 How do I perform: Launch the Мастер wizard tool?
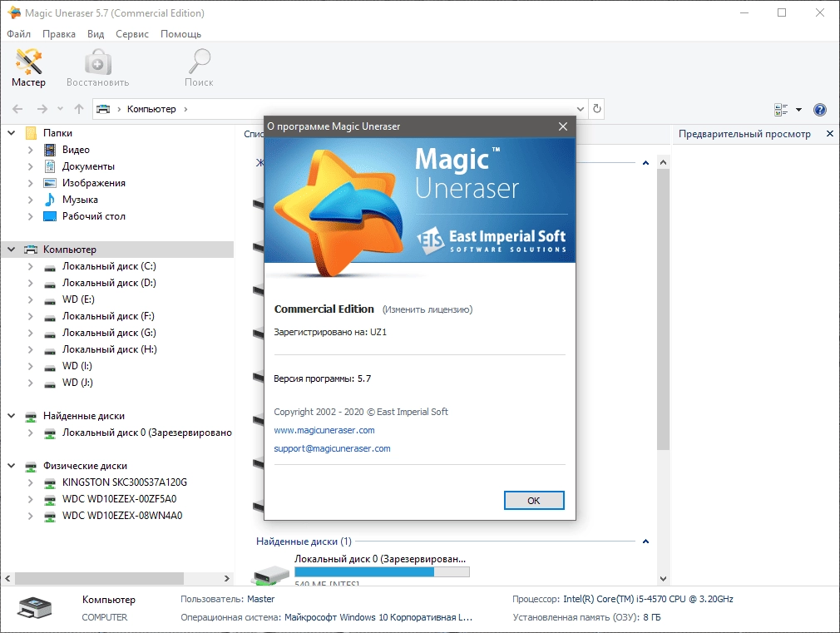28,67
